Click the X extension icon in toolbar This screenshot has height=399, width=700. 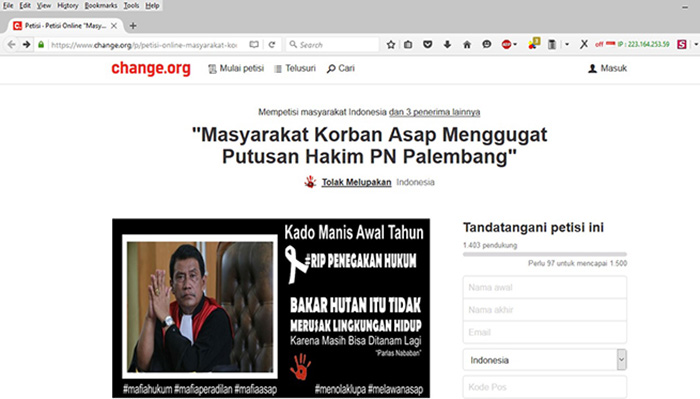[x=583, y=45]
